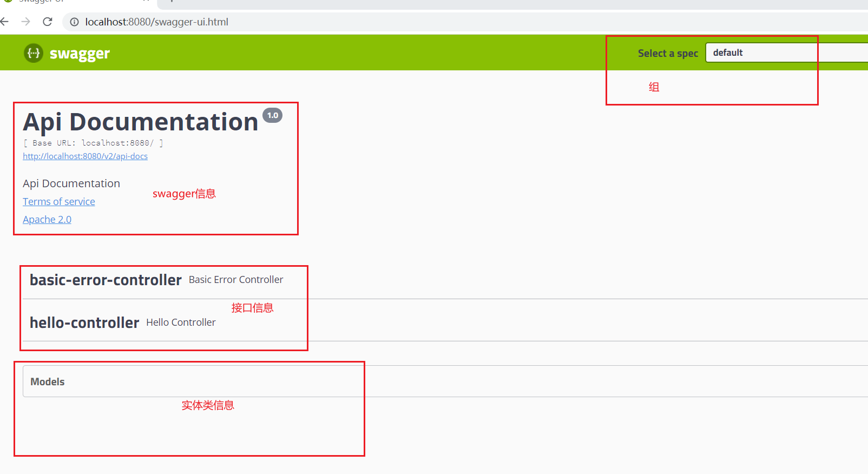The image size is (868, 474).
Task: Expand the Models section
Action: click(x=445, y=381)
